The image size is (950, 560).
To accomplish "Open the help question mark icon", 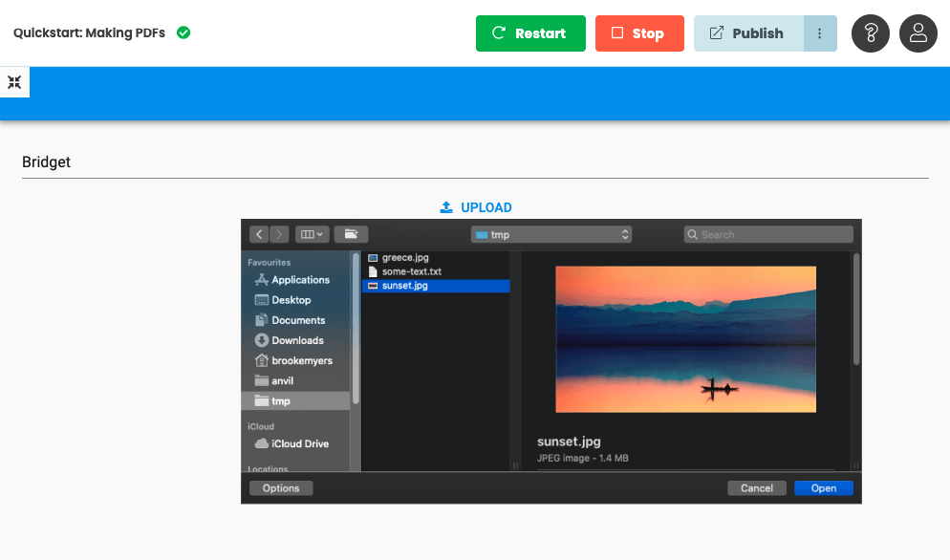I will click(x=870, y=33).
